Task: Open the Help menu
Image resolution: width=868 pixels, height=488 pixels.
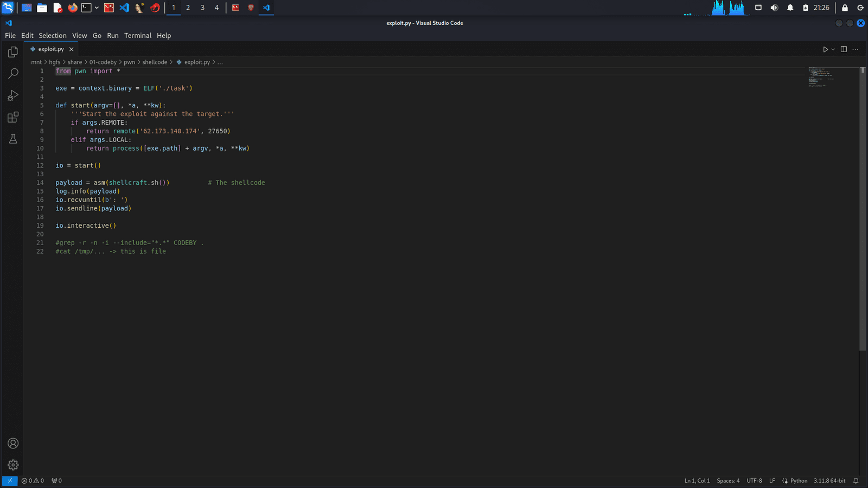Action: tap(164, 36)
